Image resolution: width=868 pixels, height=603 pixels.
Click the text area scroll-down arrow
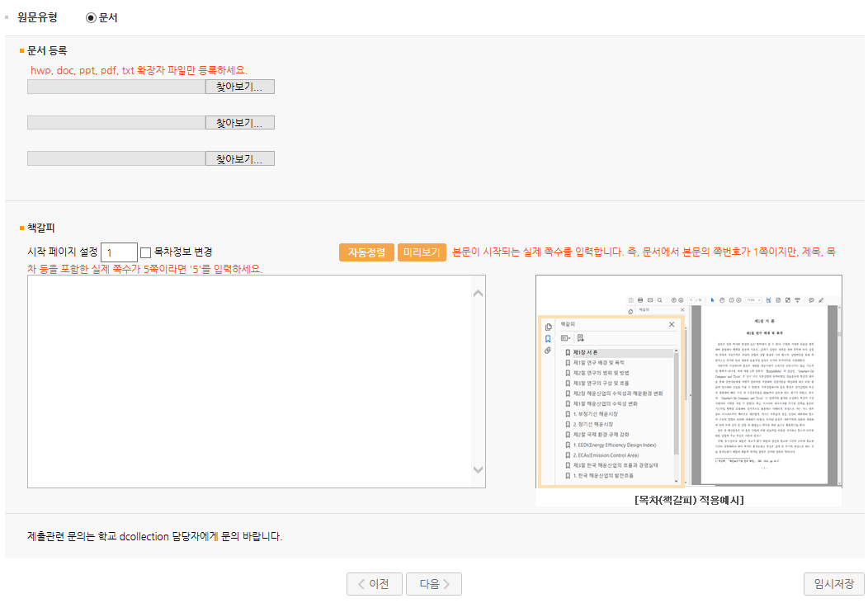(x=478, y=470)
